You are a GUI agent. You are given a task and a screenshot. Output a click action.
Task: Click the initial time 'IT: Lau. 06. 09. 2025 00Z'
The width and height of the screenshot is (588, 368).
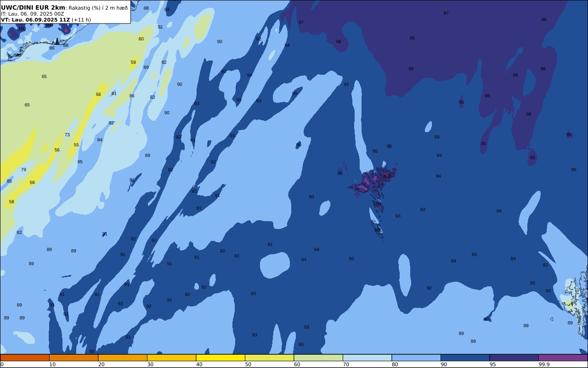33,14
